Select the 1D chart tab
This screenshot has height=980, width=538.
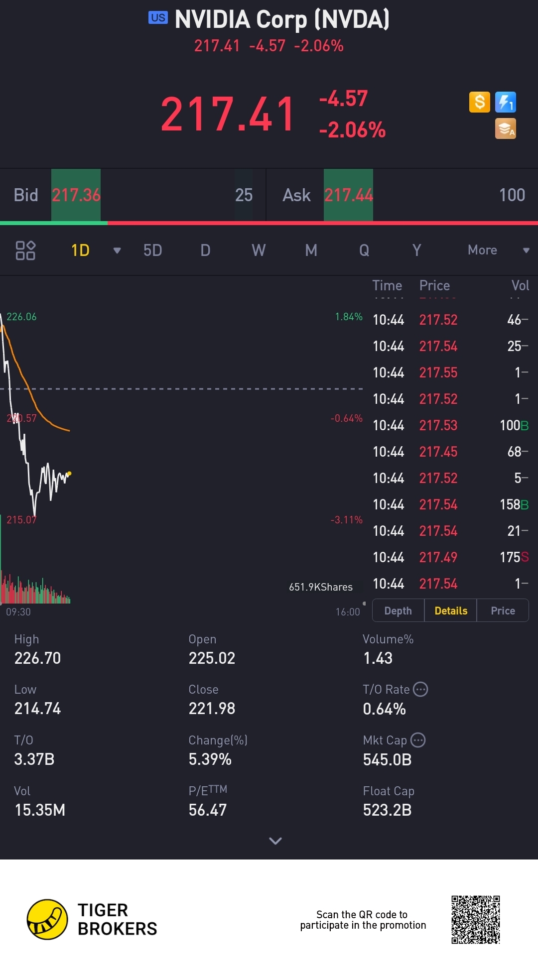(x=80, y=250)
